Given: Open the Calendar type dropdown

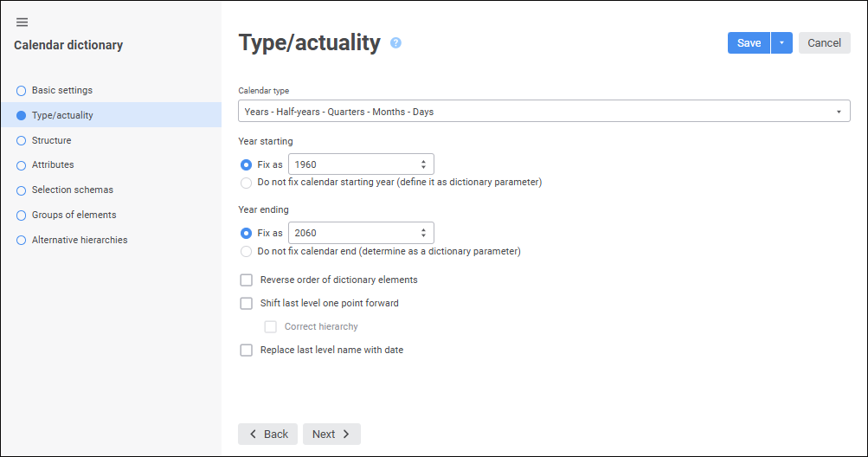Looking at the screenshot, I should click(543, 112).
